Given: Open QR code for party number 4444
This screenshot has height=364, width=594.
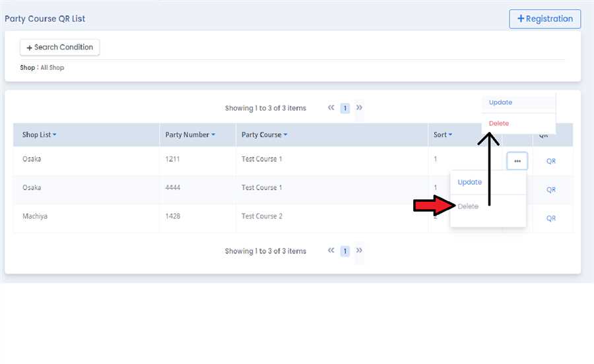Looking at the screenshot, I should (x=551, y=190).
